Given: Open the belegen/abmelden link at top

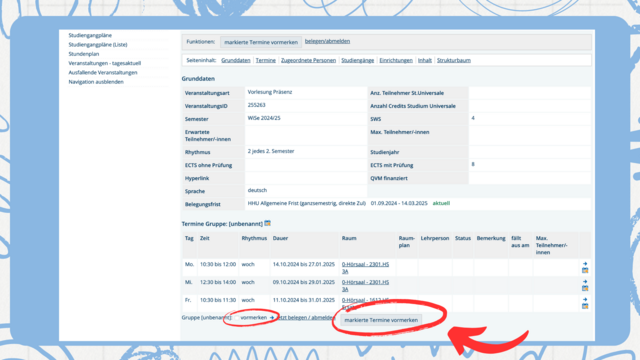Looking at the screenshot, I should (327, 41).
